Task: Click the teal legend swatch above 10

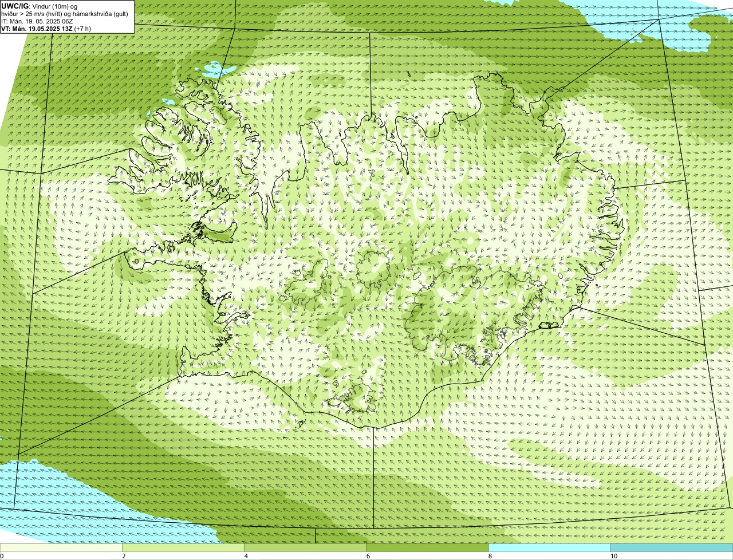Action: (x=672, y=548)
